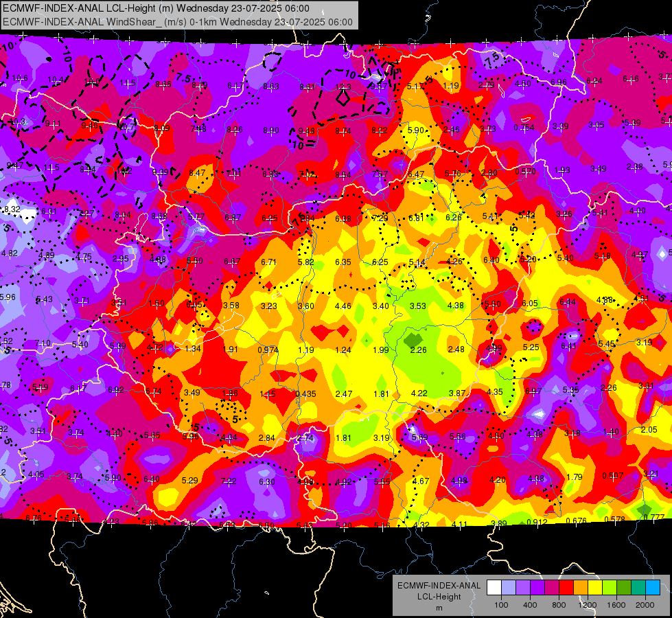Pick the yellow swatch in the legend
Viewport: 672px width, 618px height.
(595, 588)
